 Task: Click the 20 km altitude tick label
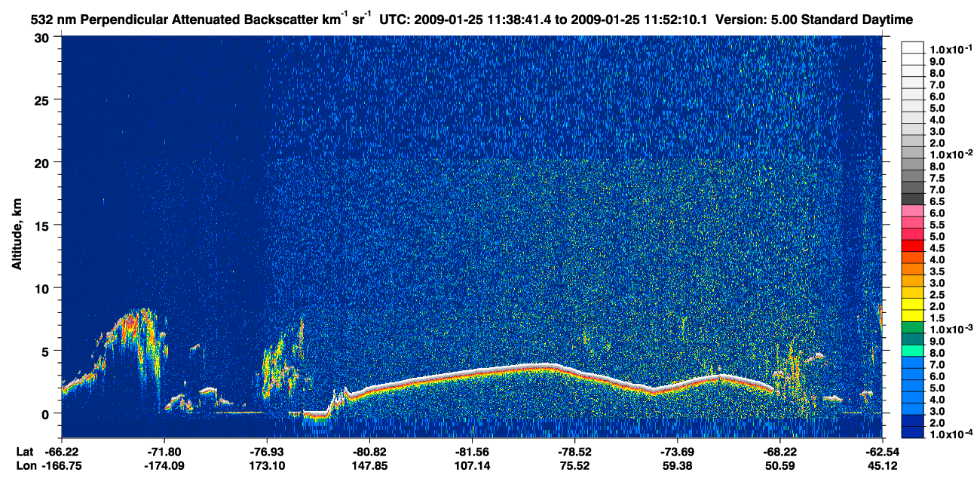pos(44,162)
